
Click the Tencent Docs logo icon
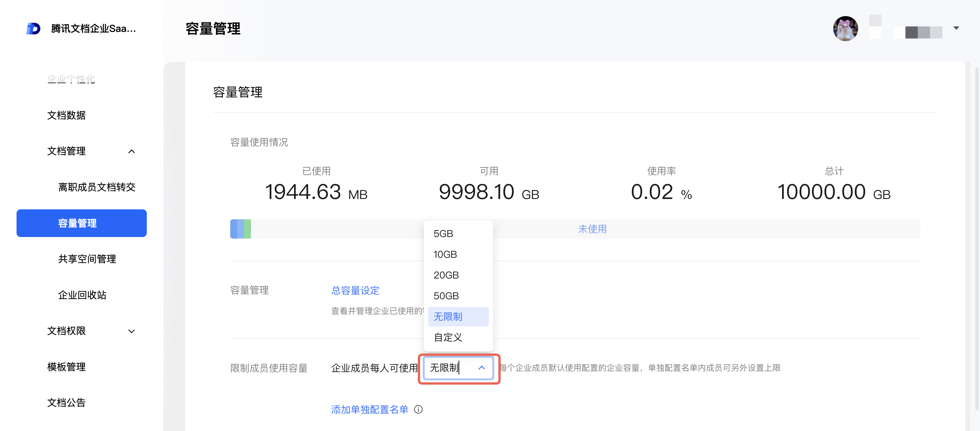coord(33,28)
